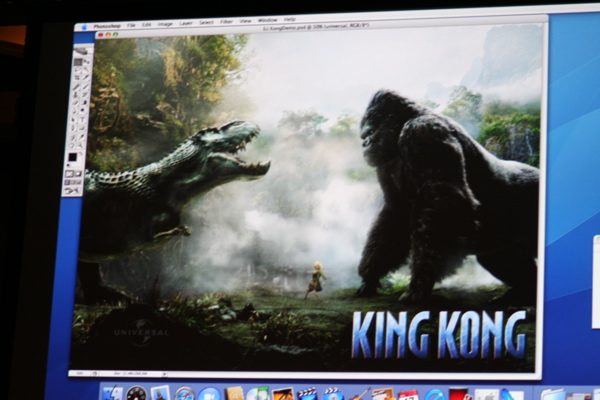Pick the Brush tool in the toolbox
This screenshot has width=600, height=400.
84,87
